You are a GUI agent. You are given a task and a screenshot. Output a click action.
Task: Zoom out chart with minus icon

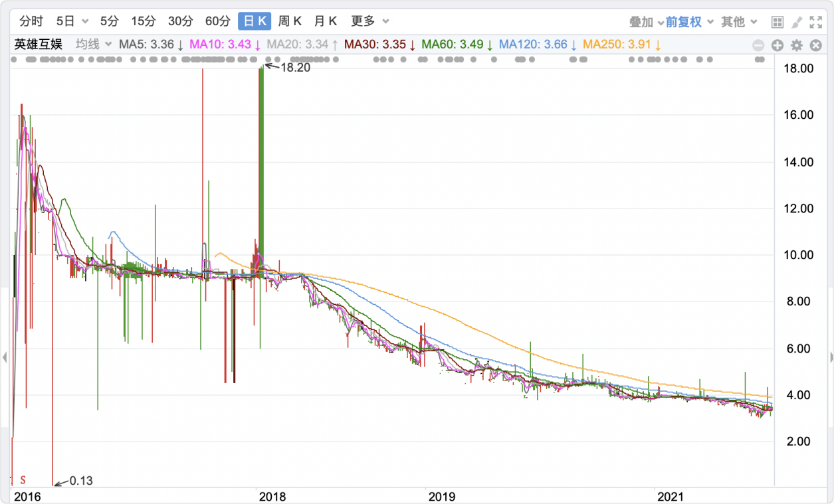click(x=758, y=45)
